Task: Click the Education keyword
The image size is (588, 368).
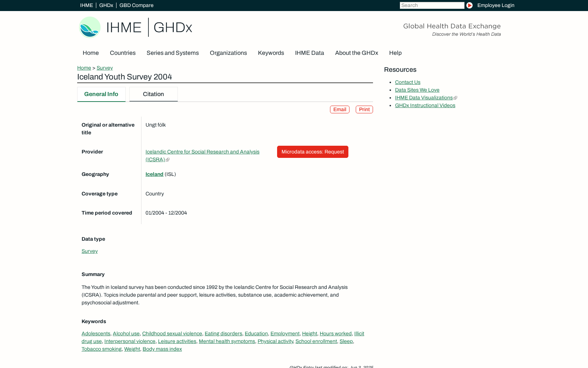Action: click(x=256, y=333)
